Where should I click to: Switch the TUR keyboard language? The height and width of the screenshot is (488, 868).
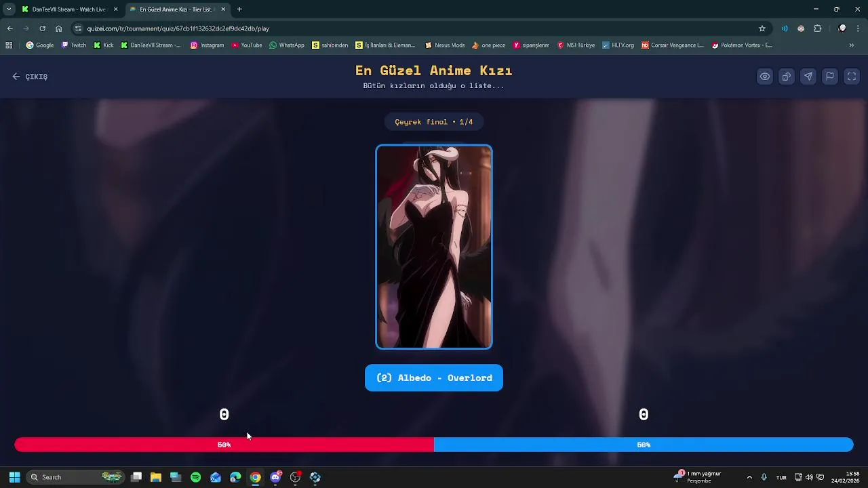click(x=781, y=477)
